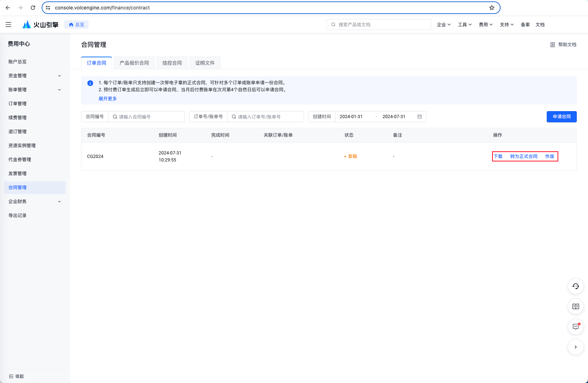Bookmark page with star icon
Image resolution: width=588 pixels, height=383 pixels.
pos(492,8)
